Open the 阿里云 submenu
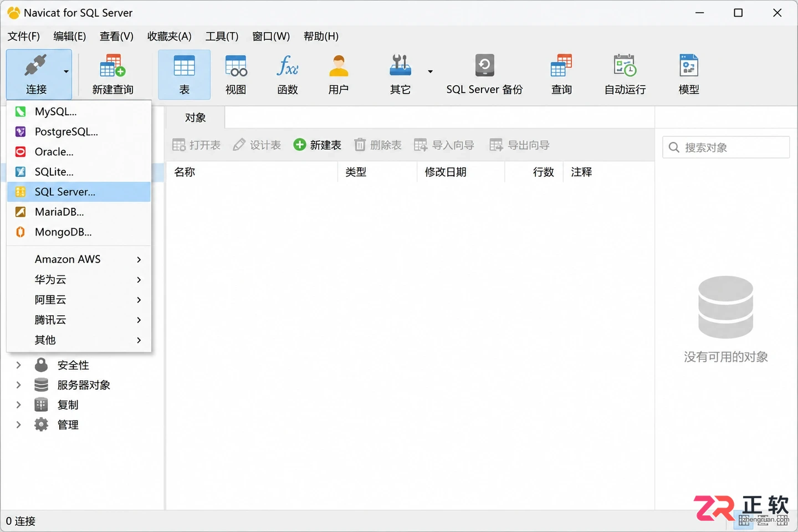This screenshot has height=532, width=798. (79, 300)
